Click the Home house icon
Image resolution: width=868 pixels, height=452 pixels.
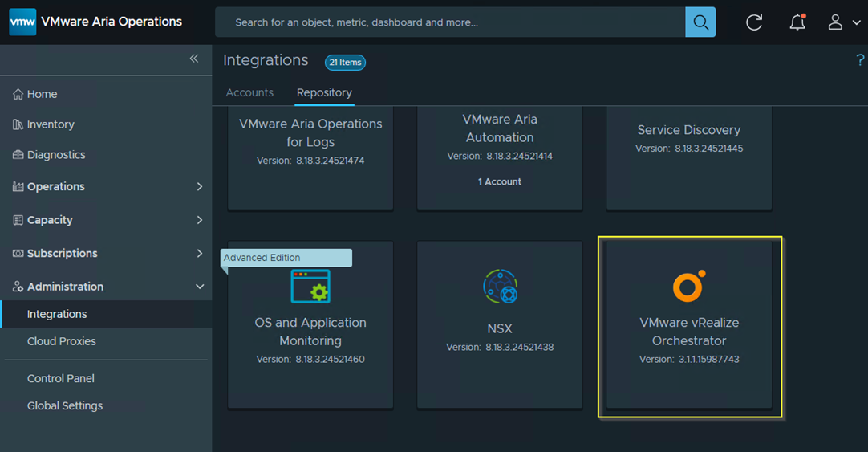point(18,94)
